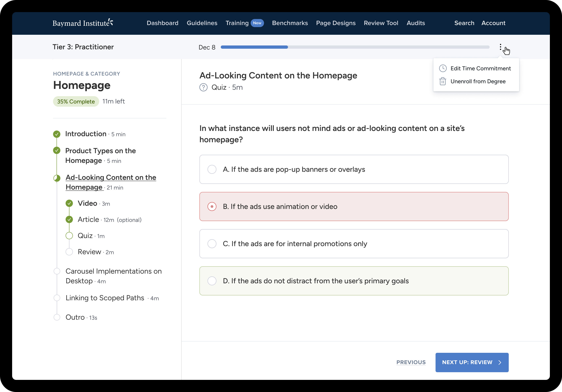The height and width of the screenshot is (392, 562).
Task: Click the NEXT UP: REVIEW button
Action: tap(472, 362)
